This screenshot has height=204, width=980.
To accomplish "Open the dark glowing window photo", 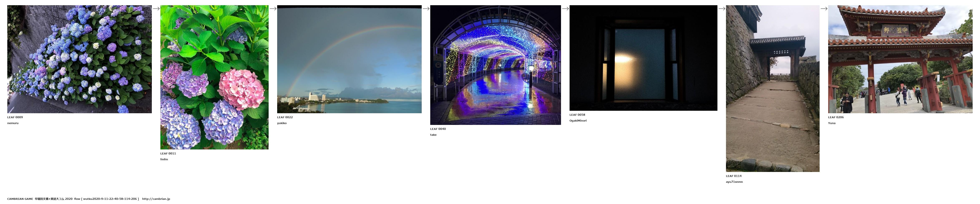I will [x=643, y=58].
